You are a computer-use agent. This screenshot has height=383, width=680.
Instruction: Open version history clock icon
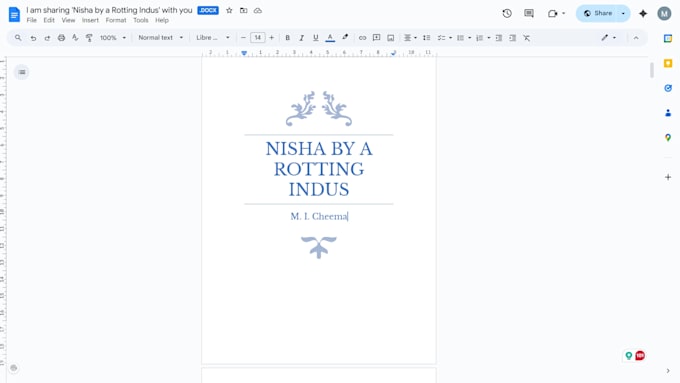pyautogui.click(x=507, y=13)
